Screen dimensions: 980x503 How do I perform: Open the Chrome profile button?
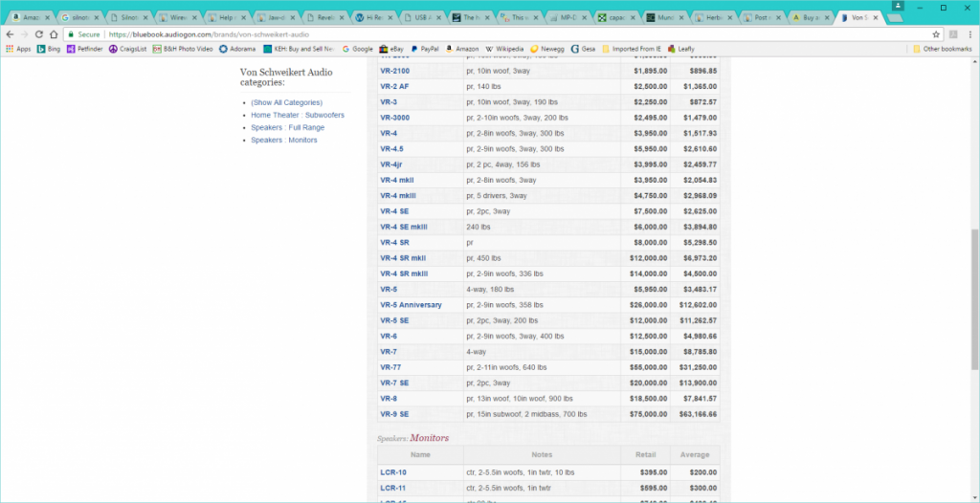(898, 6)
